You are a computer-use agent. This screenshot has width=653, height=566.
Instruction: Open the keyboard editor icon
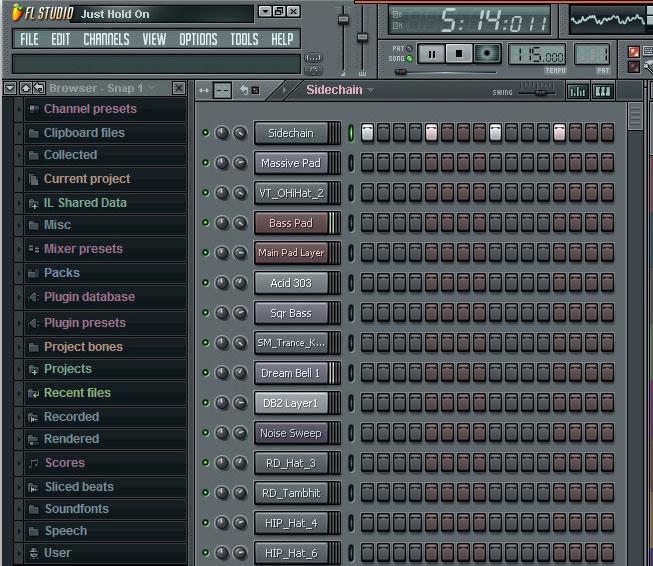point(603,91)
